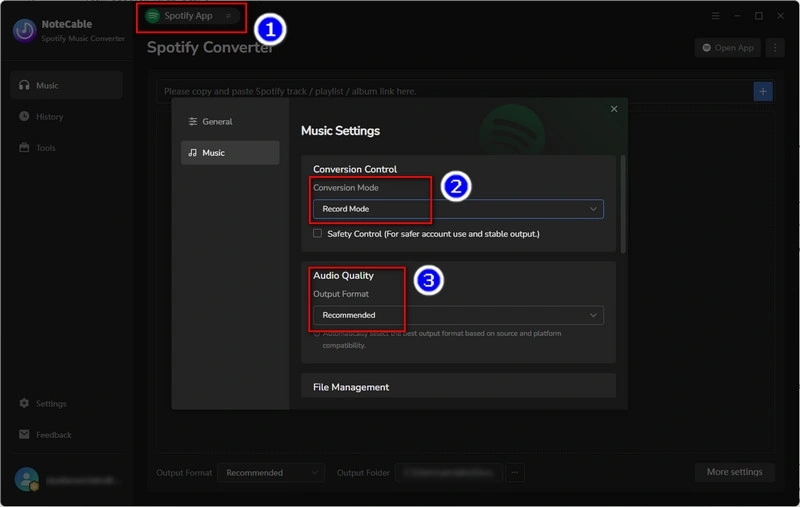Click the Audio Quality heading
Image resolution: width=800 pixels, height=507 pixels.
pyautogui.click(x=343, y=275)
